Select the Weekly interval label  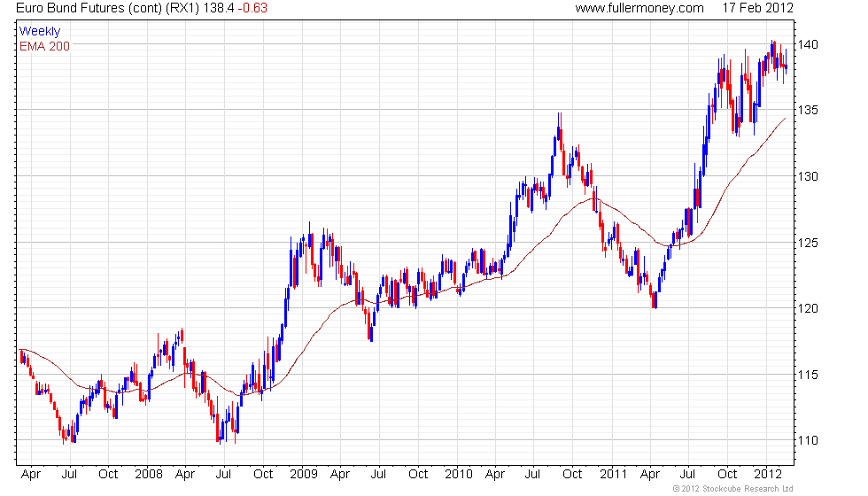click(40, 31)
